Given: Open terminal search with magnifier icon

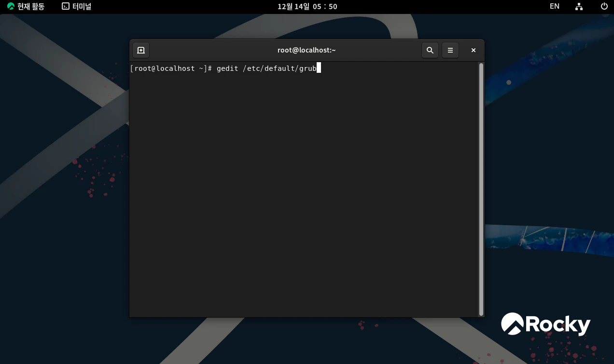Looking at the screenshot, I should 430,50.
